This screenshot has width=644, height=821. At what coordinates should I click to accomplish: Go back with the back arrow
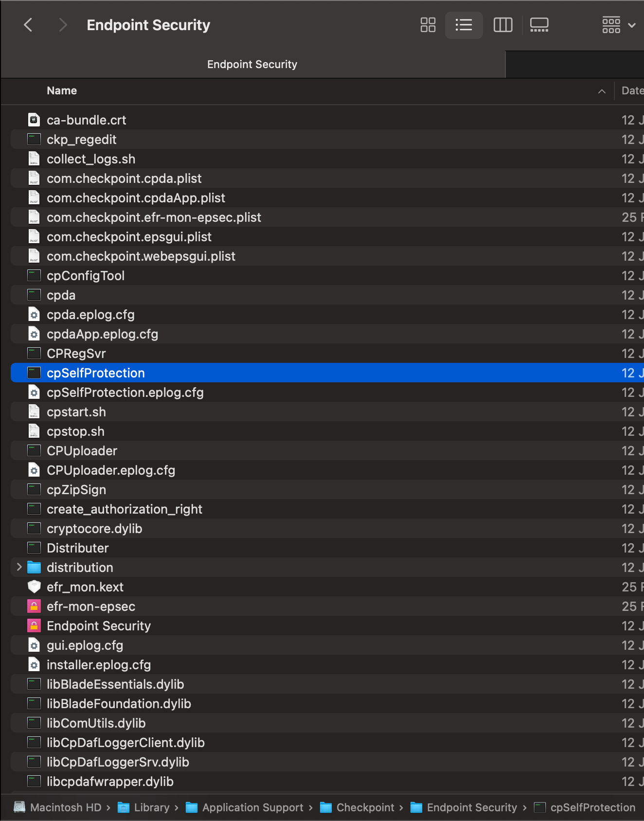coord(28,25)
